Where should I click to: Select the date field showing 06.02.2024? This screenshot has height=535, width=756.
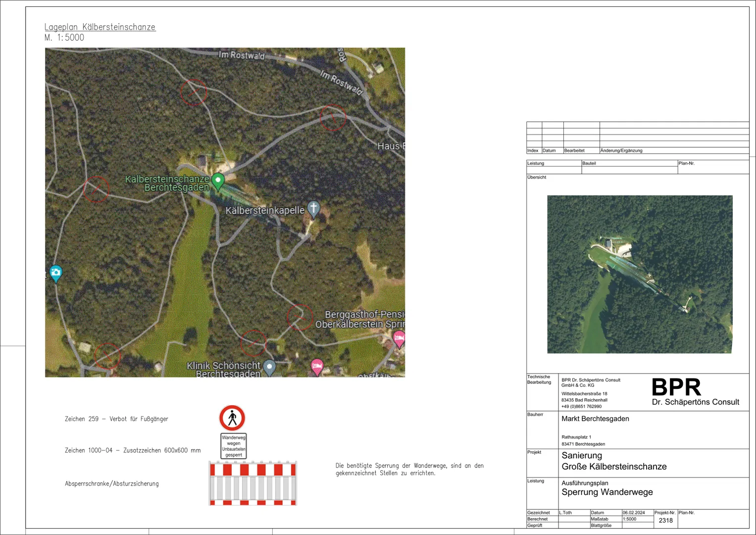634,513
